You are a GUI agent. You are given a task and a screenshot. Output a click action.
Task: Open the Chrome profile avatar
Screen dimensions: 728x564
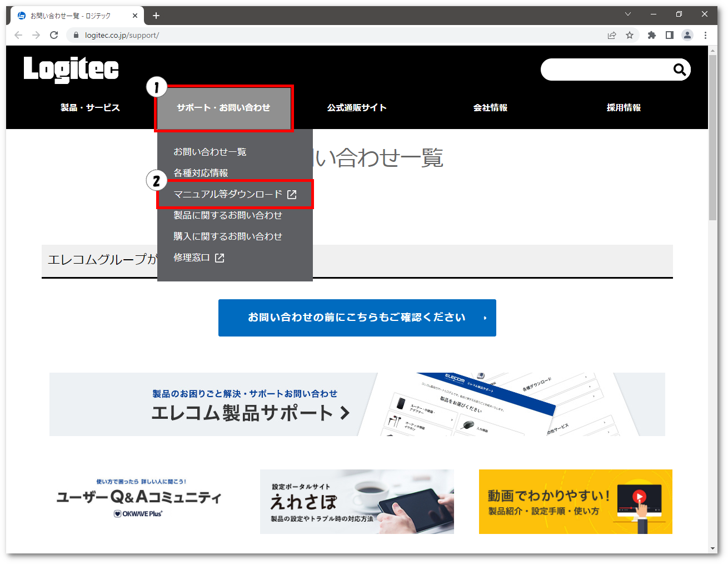(687, 35)
